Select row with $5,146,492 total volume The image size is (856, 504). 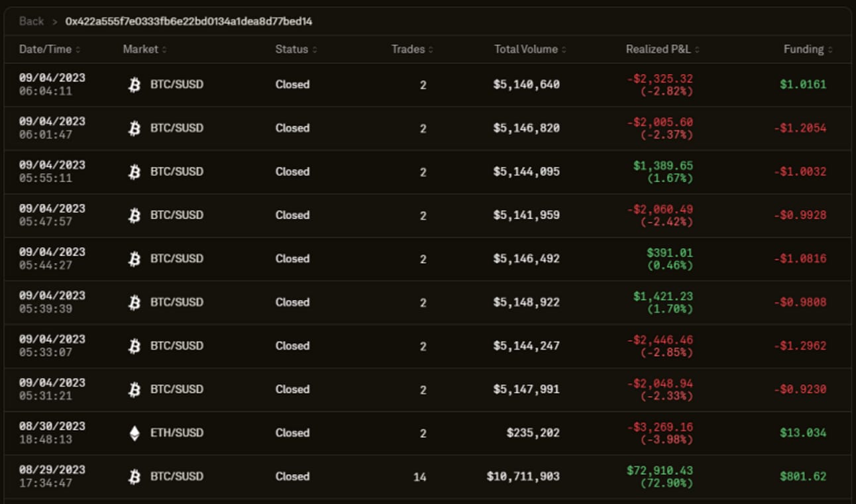[x=427, y=259]
